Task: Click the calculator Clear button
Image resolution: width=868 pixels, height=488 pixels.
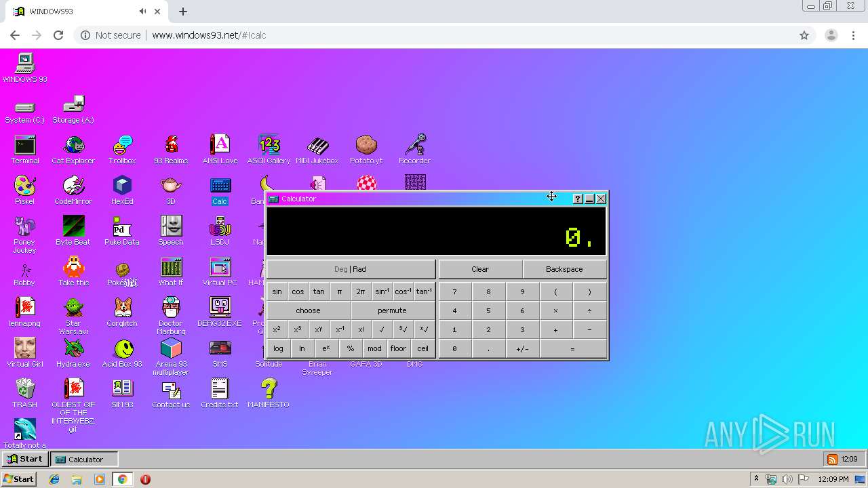Action: click(x=480, y=269)
